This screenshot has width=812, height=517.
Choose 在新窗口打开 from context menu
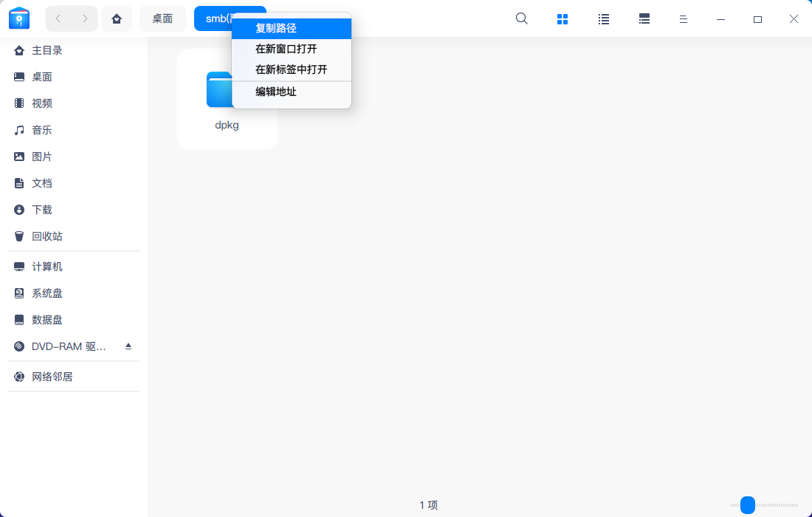click(292, 49)
